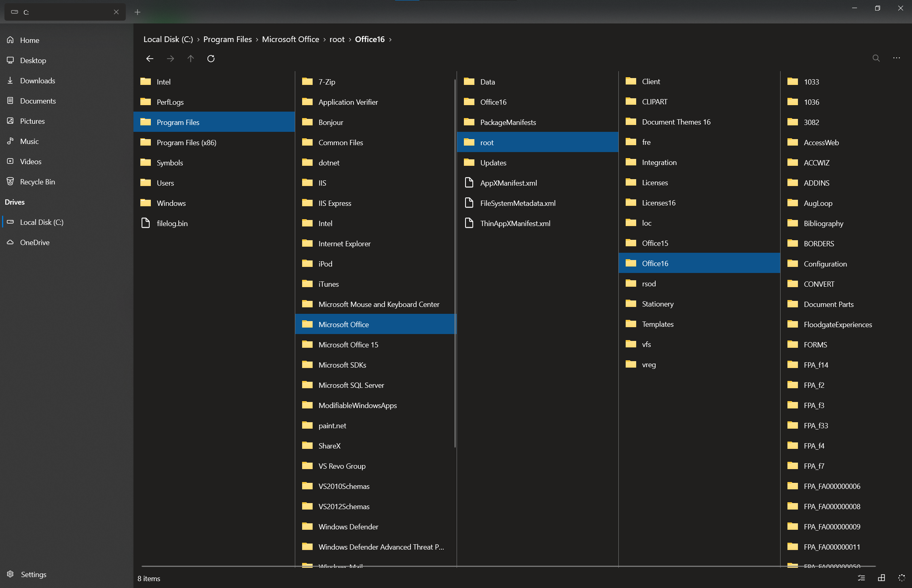Click the horizontal scrollbar below the columns

click(x=509, y=566)
